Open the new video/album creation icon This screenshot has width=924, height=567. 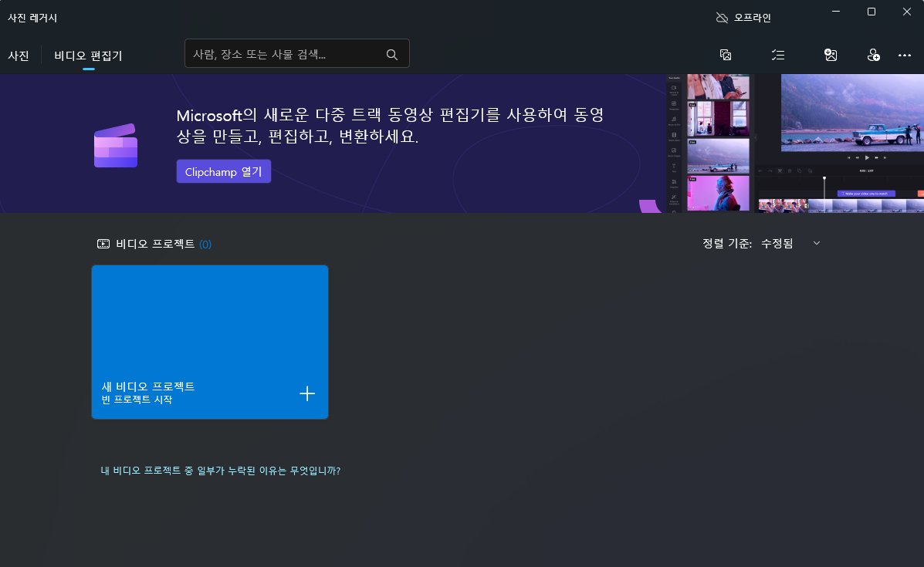tap(726, 55)
